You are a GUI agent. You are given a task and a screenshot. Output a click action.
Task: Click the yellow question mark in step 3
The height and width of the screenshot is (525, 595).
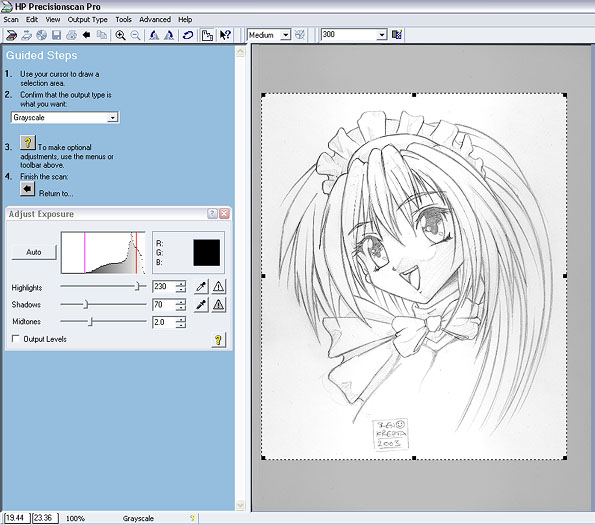27,143
